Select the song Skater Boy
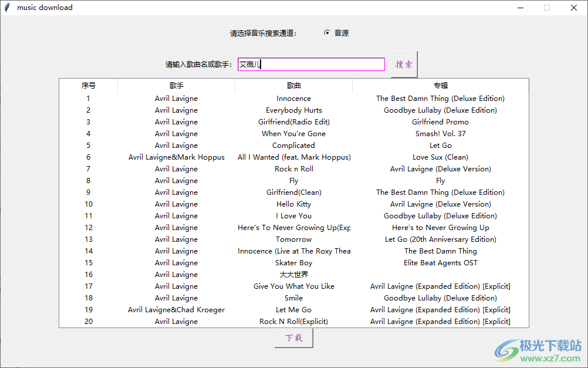588x368 pixels. 293,263
